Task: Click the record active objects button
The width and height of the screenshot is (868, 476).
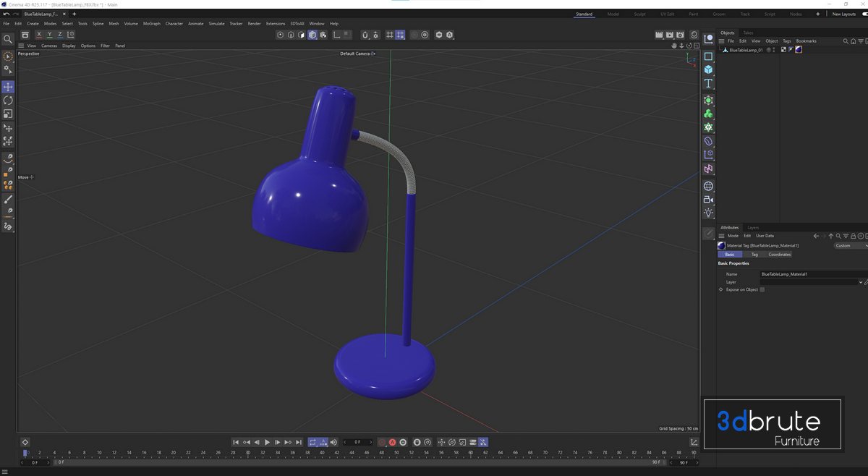Action: 392,442
